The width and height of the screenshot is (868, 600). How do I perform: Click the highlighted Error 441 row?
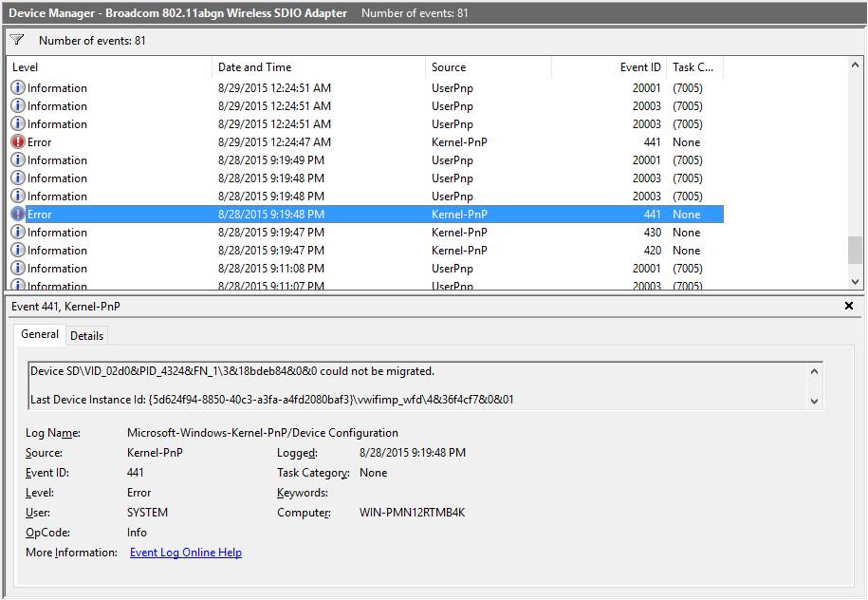(365, 214)
